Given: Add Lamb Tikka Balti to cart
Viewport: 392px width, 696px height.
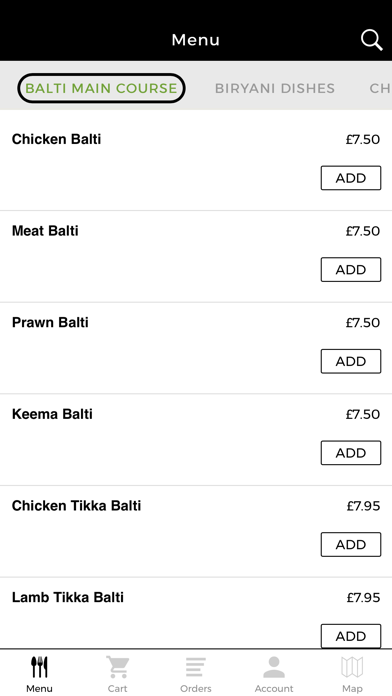Looking at the screenshot, I should 351,636.
